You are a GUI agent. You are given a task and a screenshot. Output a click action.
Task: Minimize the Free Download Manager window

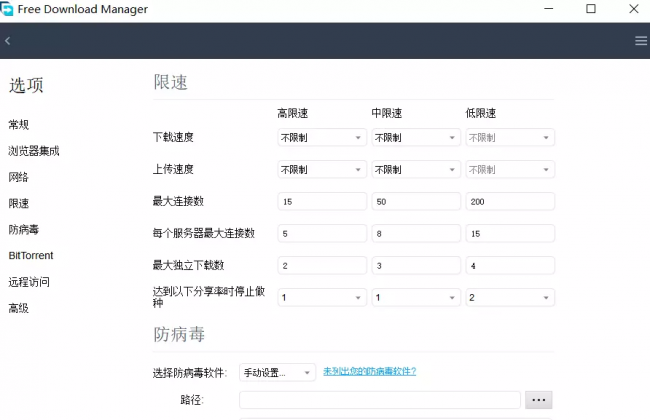click(x=548, y=9)
